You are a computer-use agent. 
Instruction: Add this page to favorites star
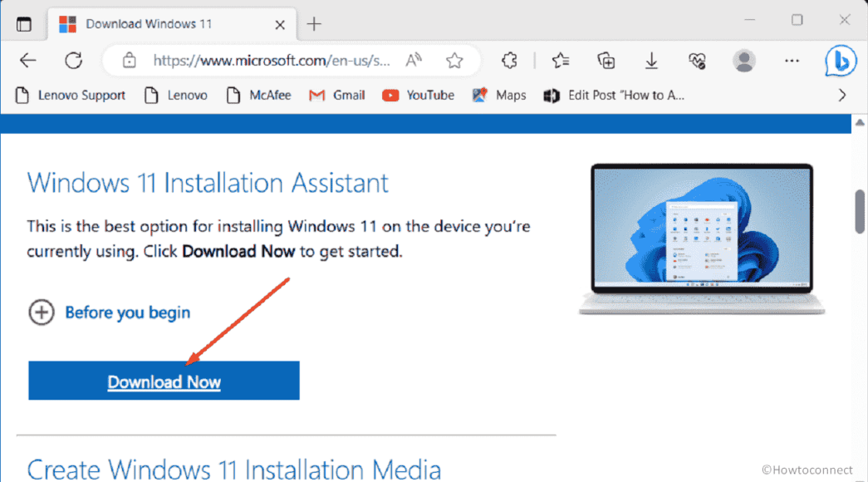click(x=454, y=61)
